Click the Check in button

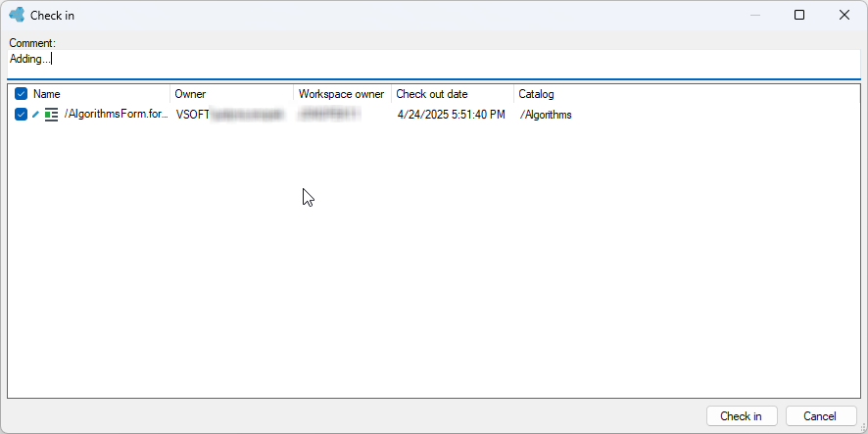click(x=742, y=416)
